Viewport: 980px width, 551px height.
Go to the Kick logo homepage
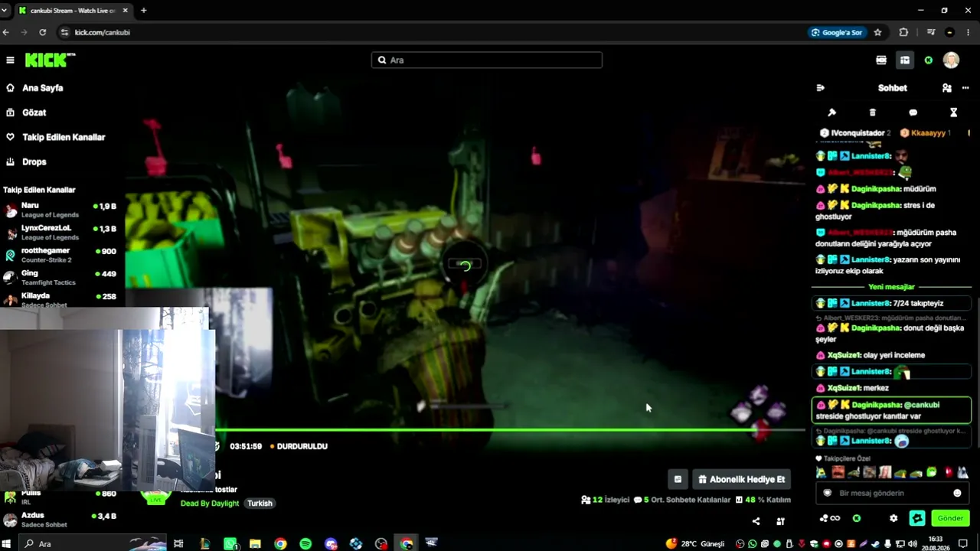[x=50, y=60]
